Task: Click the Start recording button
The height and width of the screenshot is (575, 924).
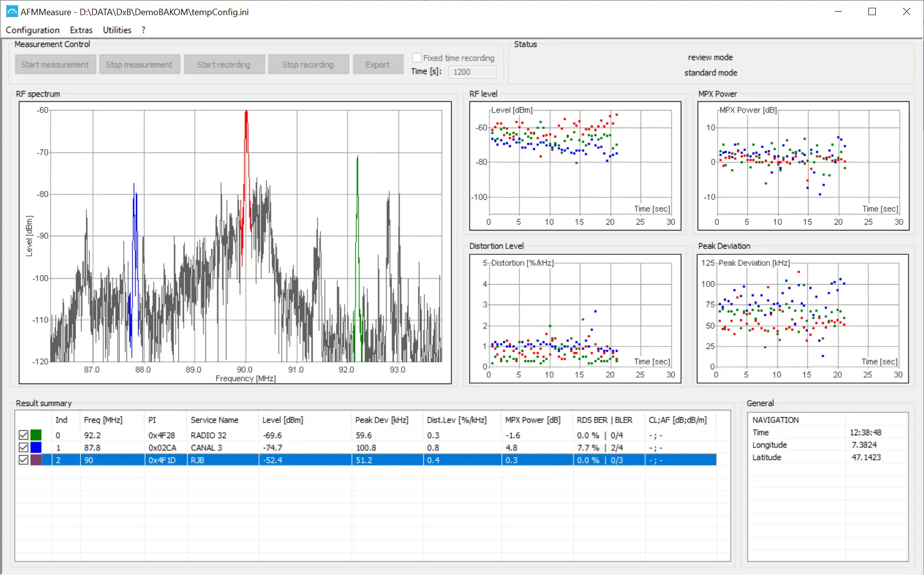Action: (224, 64)
